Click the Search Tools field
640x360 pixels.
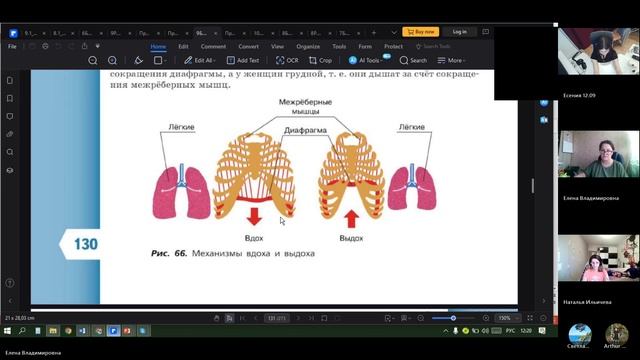(433, 47)
